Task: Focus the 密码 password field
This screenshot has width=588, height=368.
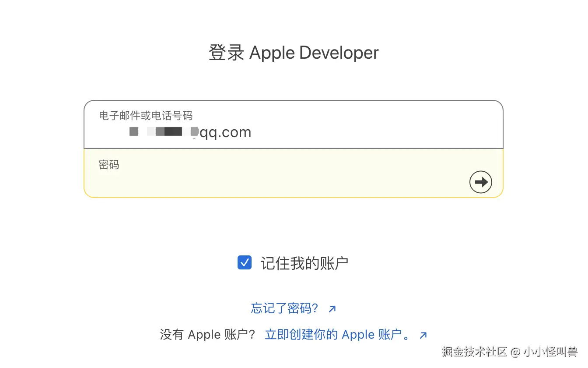Action: click(294, 173)
